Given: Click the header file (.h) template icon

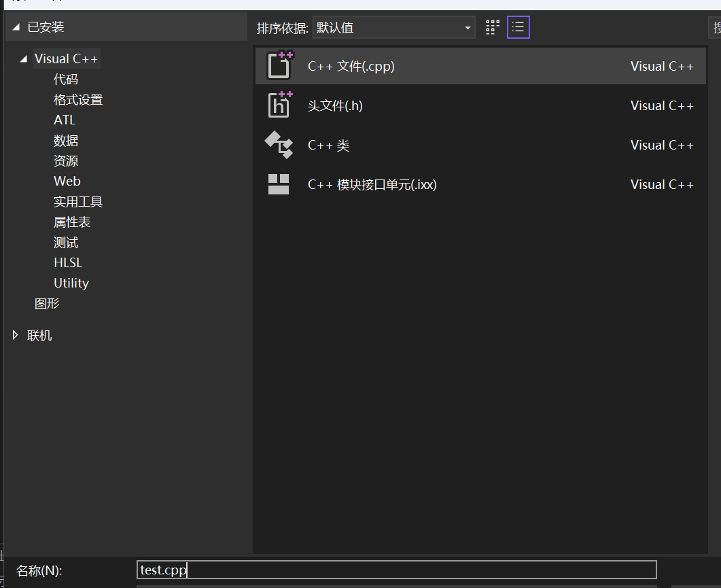Looking at the screenshot, I should click(x=279, y=105).
